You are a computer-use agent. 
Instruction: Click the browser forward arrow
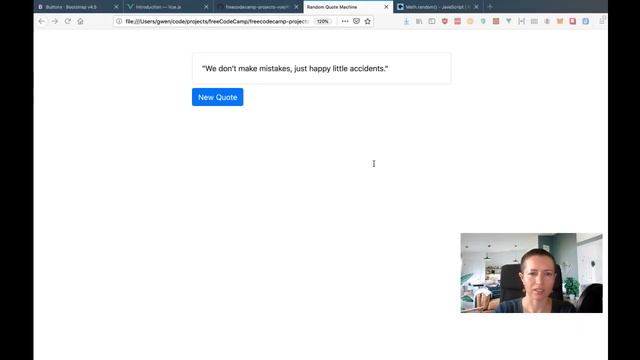click(x=55, y=21)
